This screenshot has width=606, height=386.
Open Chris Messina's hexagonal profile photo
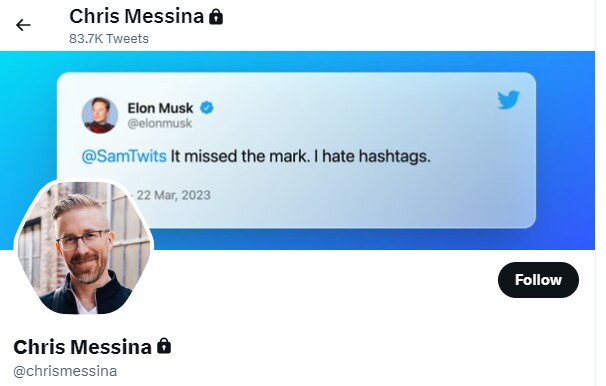pos(84,247)
